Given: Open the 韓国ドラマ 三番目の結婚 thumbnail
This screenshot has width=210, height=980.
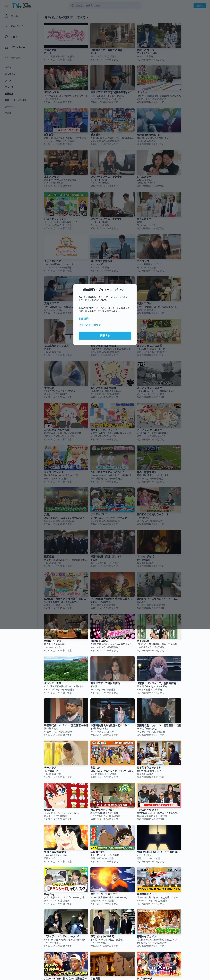Looking at the screenshot, I should point(112,668).
